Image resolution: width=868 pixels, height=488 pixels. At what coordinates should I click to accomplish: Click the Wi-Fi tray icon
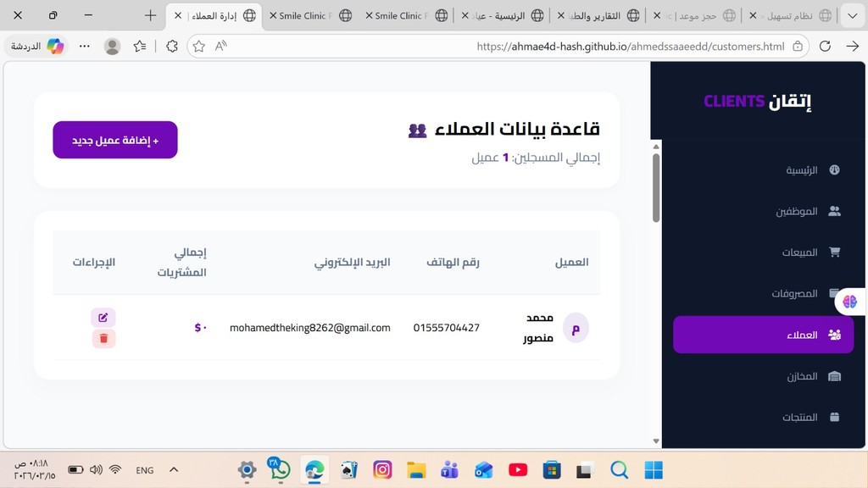tap(115, 469)
